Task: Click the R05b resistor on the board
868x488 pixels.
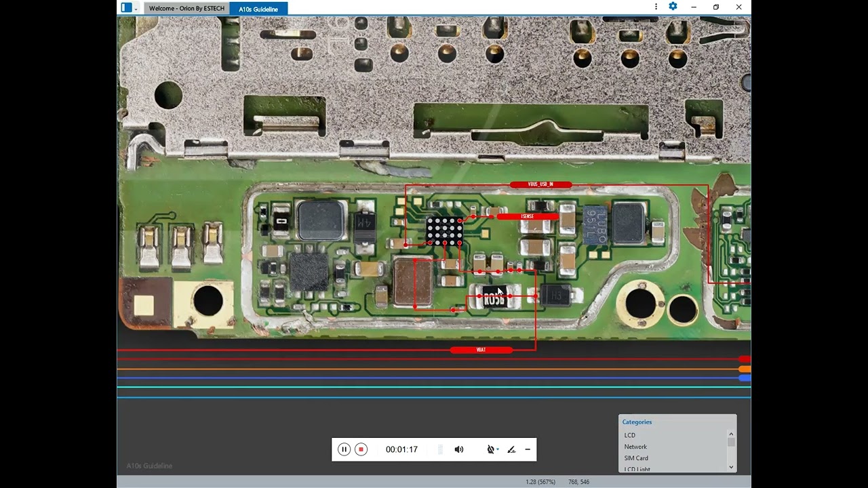Action: click(494, 297)
